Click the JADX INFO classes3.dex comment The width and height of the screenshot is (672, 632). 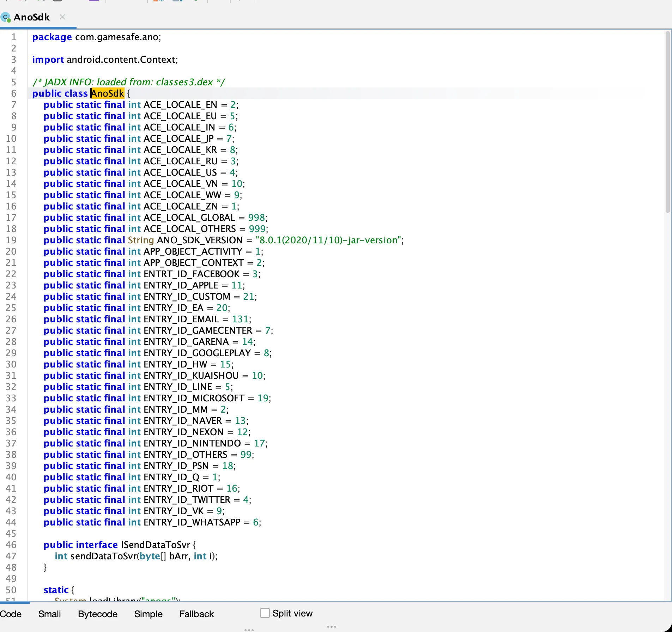pyautogui.click(x=128, y=82)
